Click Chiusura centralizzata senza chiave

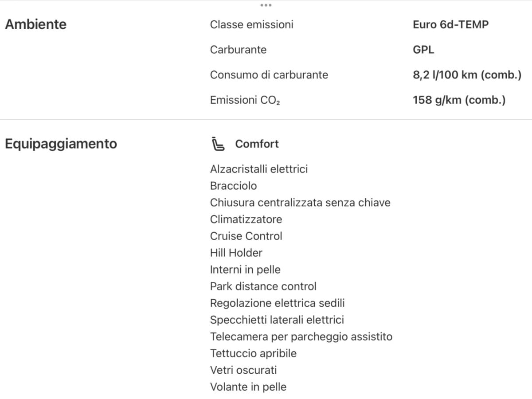tap(300, 203)
